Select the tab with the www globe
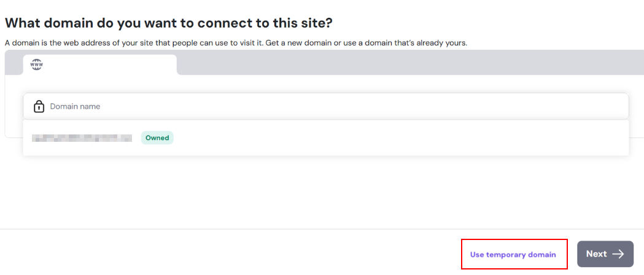Image resolution: width=644 pixels, height=275 pixels. coord(99,64)
